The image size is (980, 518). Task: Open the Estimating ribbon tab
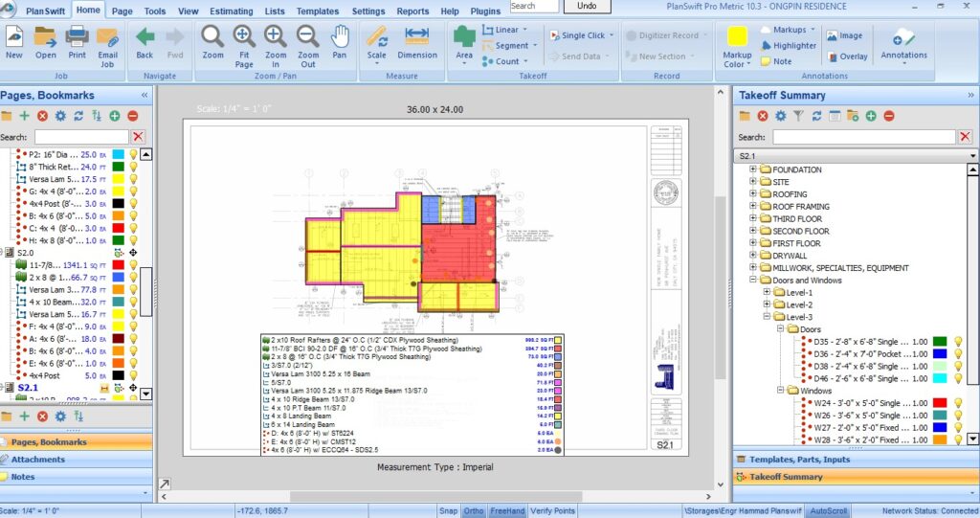point(232,11)
